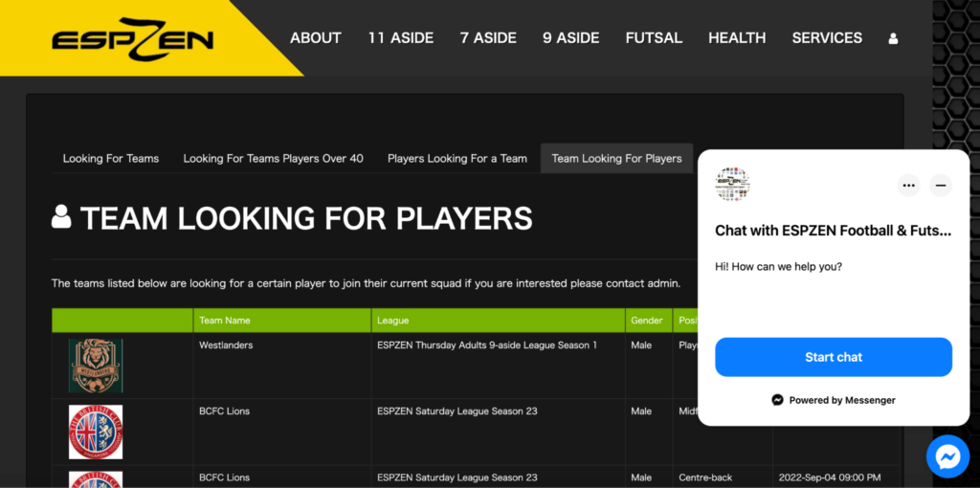Open the user account icon
The height and width of the screenshot is (488, 980).
point(893,38)
